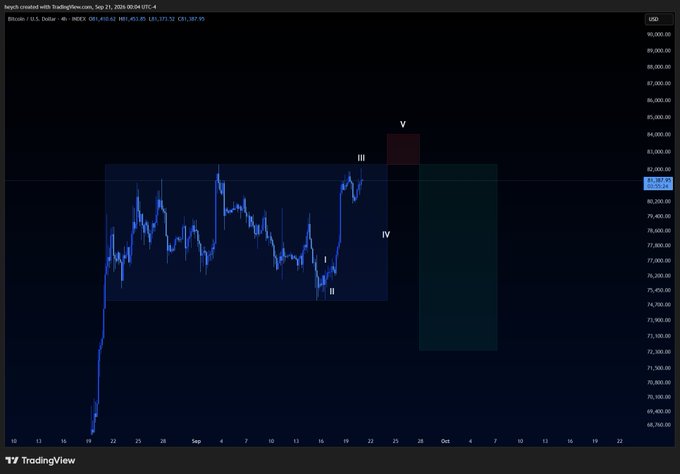Click the 88,000.00 price axis label
The image size is (680, 474).
659,67
